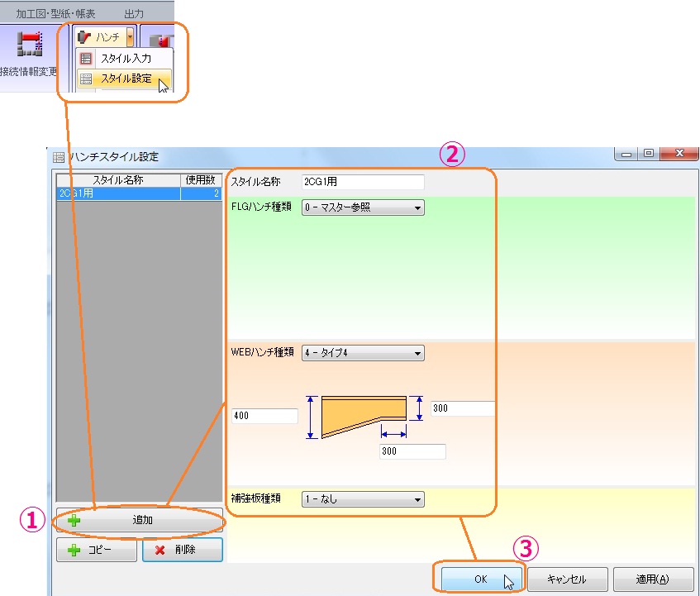
Task: Click the ハンチ toolbar button
Action: [x=100, y=37]
